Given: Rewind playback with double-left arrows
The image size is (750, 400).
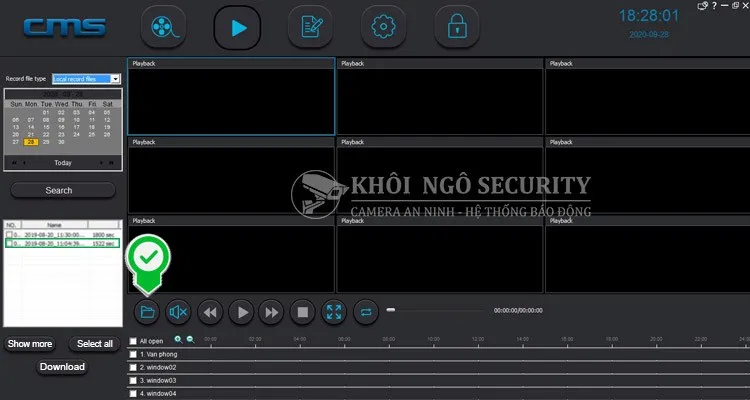Looking at the screenshot, I should click(210, 312).
